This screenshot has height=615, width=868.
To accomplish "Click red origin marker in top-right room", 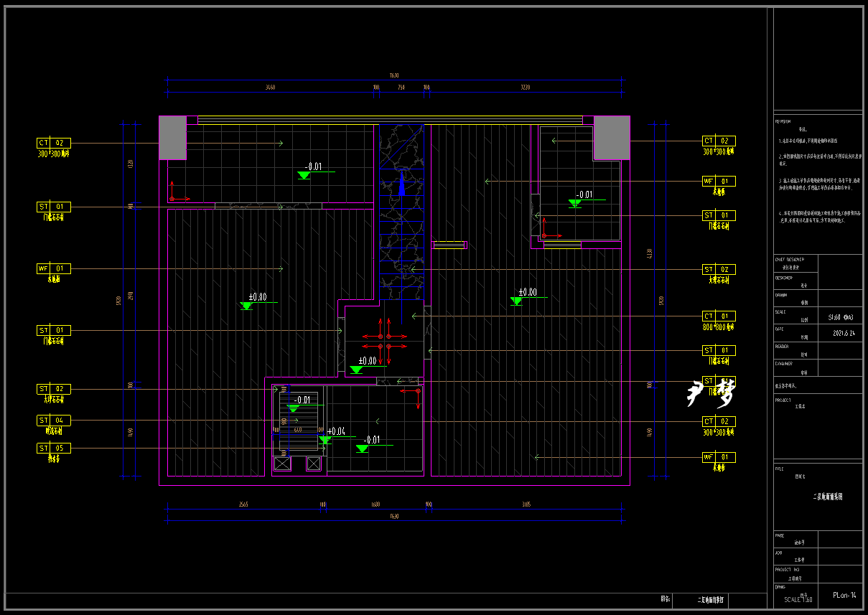I will 545,234.
